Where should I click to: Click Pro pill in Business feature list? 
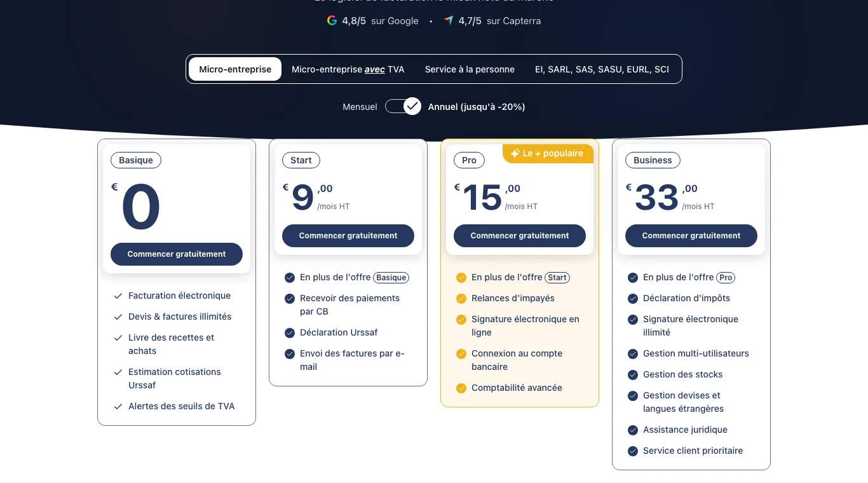click(x=726, y=278)
